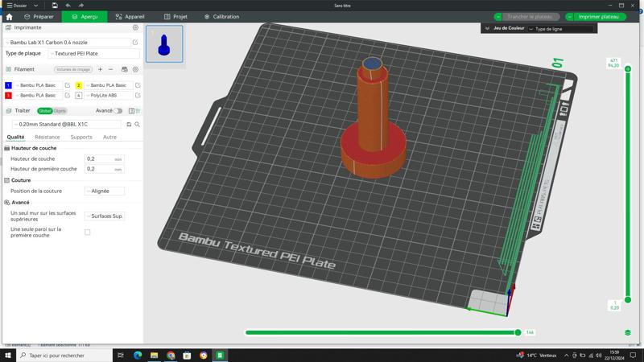Image resolution: width=644 pixels, height=362 pixels.
Task: Open the Supports settings tab
Action: click(x=81, y=137)
